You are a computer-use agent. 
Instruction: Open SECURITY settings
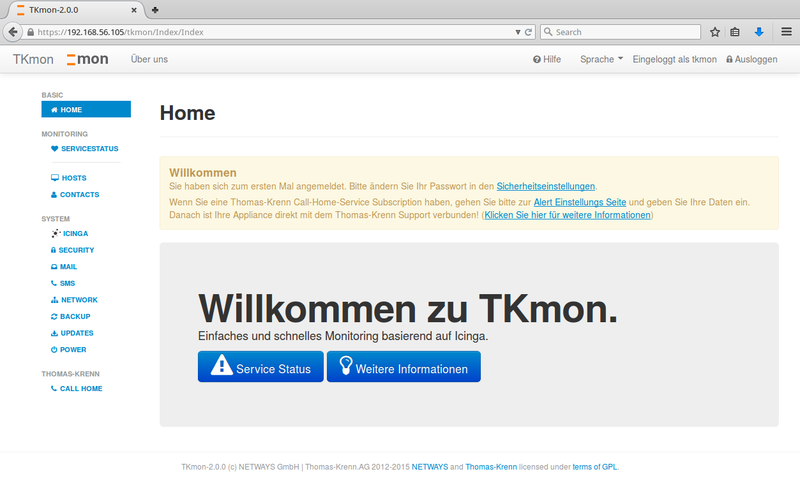coord(72,250)
